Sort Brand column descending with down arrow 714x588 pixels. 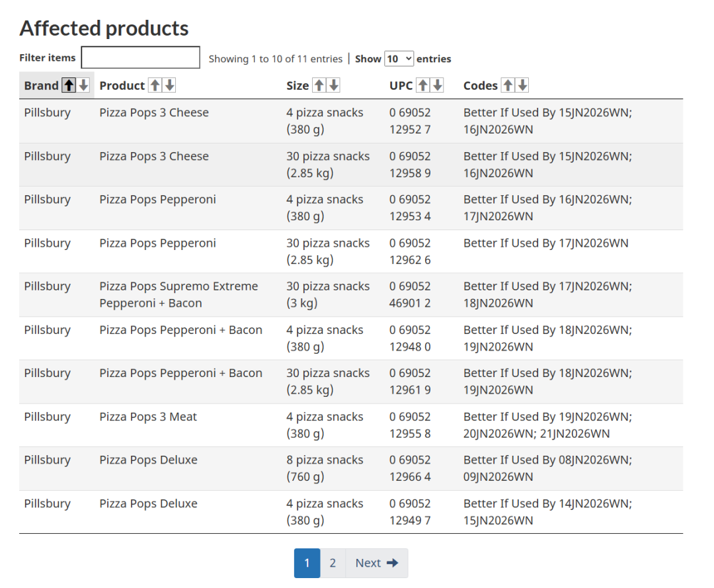(83, 85)
